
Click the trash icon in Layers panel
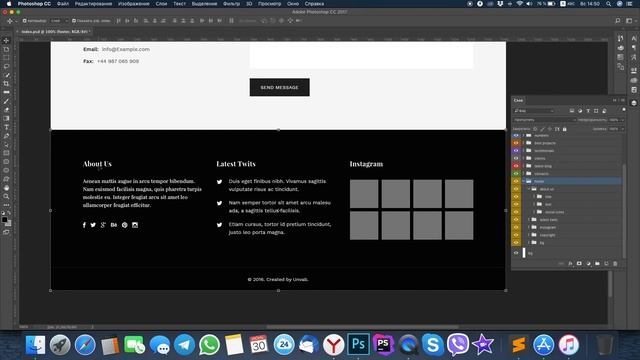(x=615, y=264)
